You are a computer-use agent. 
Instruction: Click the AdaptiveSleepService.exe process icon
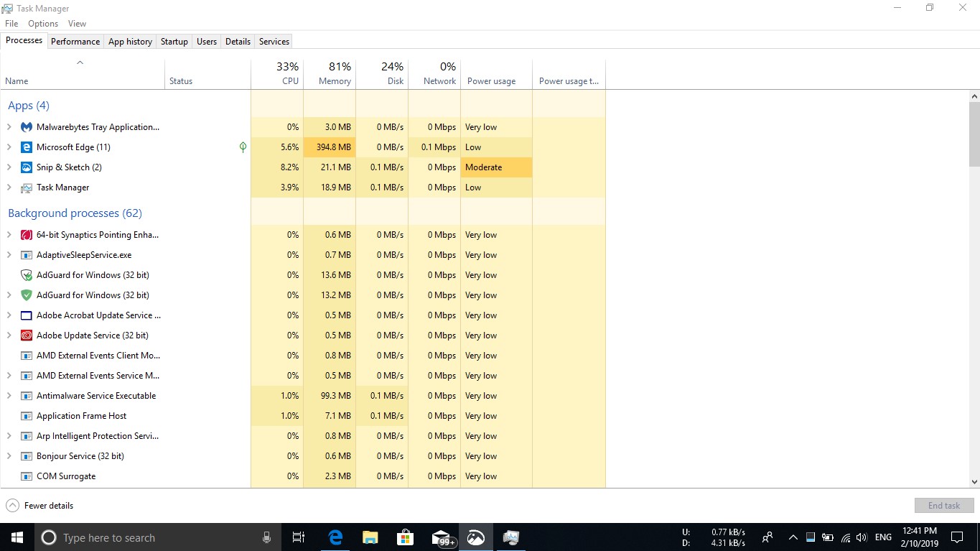point(27,255)
